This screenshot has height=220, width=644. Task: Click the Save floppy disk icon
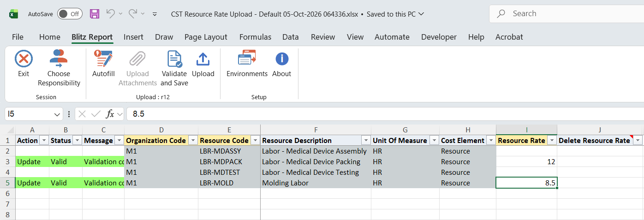95,14
